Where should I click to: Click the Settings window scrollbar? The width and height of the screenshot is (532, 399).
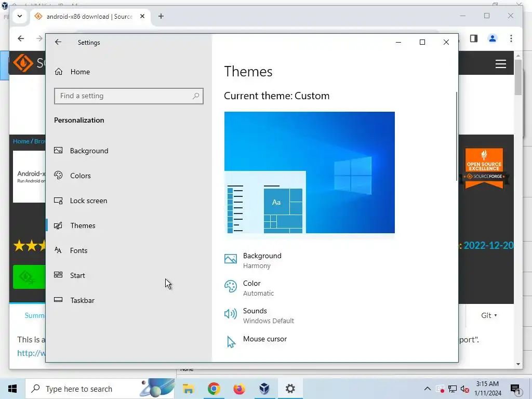click(x=457, y=136)
